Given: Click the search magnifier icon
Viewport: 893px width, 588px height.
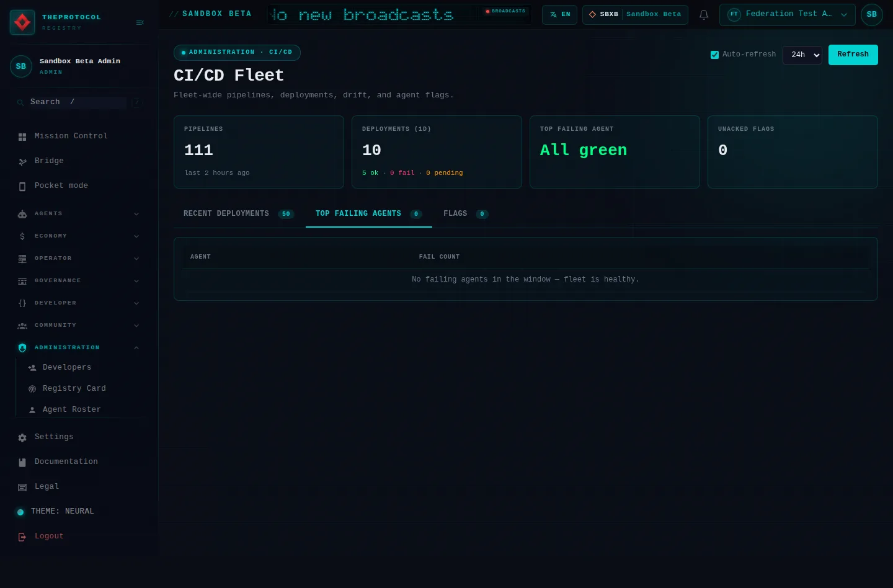Looking at the screenshot, I should tap(20, 102).
